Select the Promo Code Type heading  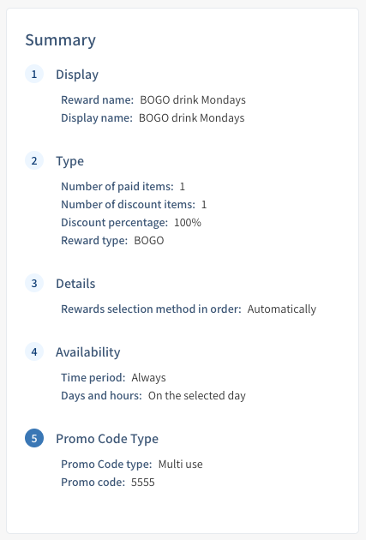(x=107, y=439)
